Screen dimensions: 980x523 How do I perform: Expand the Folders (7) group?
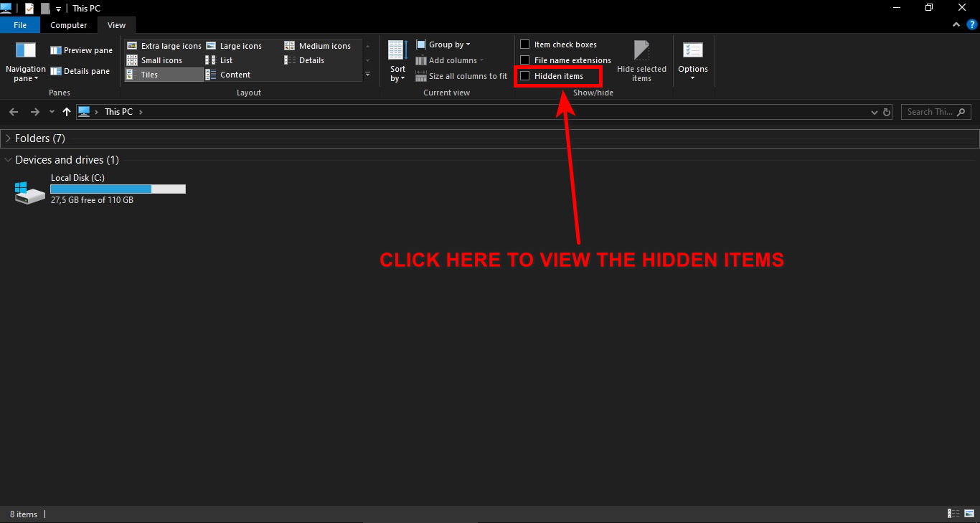[9, 138]
